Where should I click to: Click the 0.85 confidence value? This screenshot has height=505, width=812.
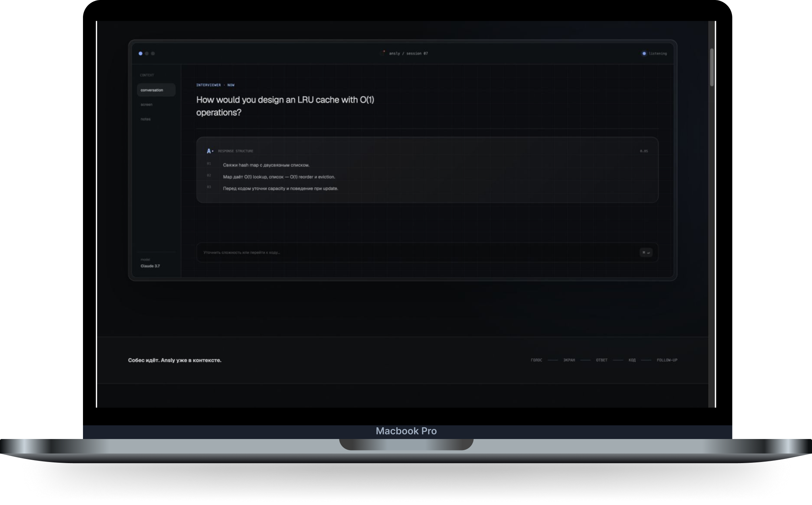tap(644, 151)
